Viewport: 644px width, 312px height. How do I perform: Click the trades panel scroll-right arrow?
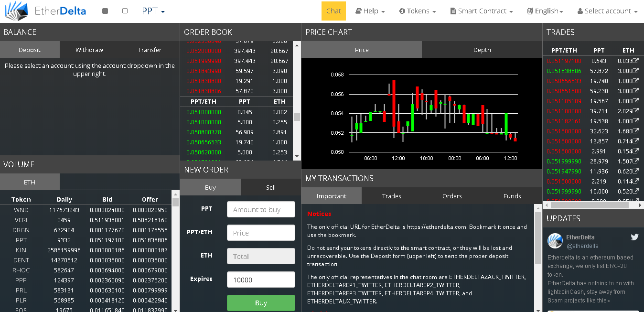641,205
